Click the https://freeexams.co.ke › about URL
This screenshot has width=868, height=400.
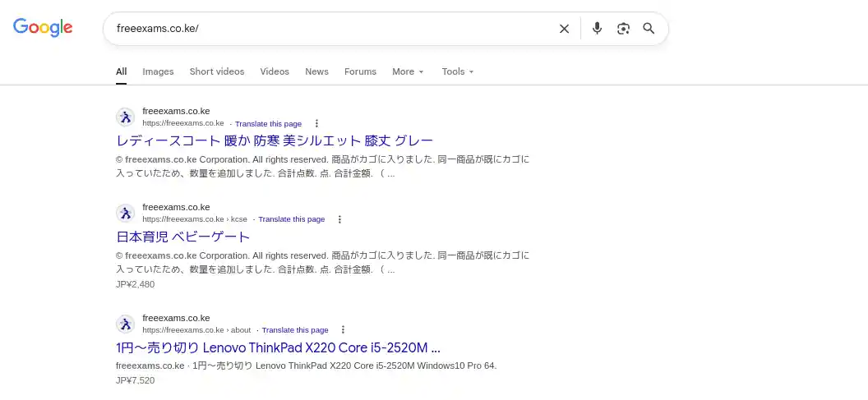point(196,329)
